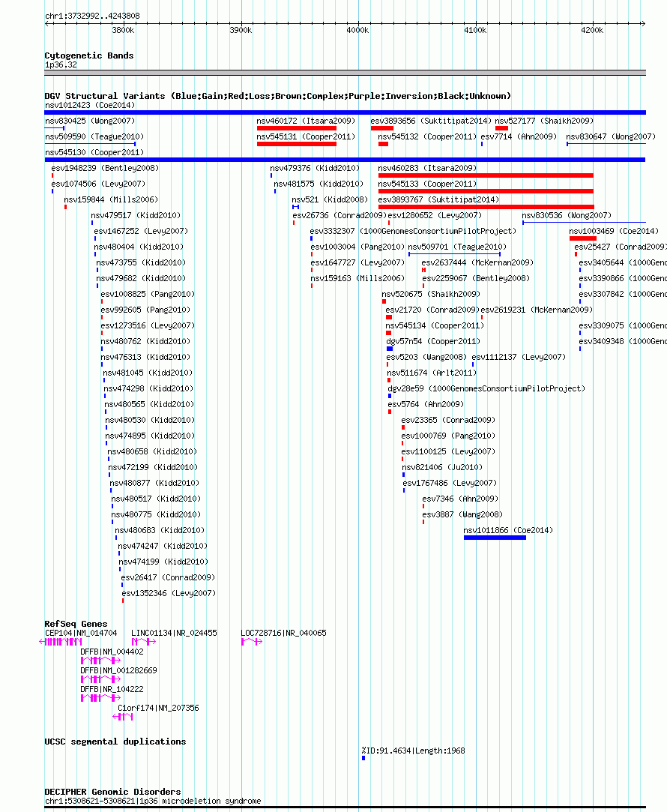Select the CEP104 gene exon glyph
The image size is (667, 812).
pyautogui.click(x=60, y=642)
